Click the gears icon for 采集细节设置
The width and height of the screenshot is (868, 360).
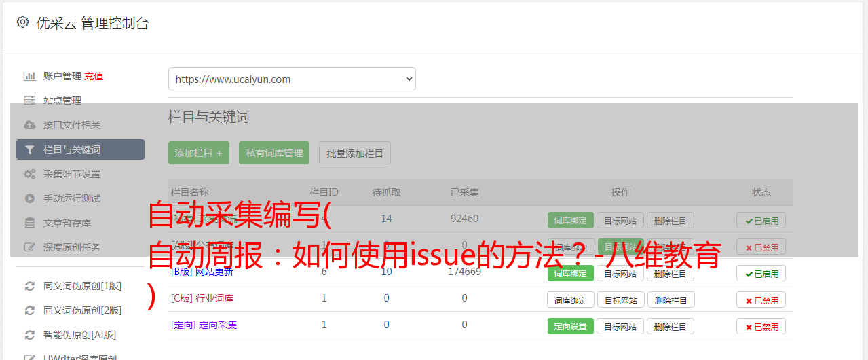pos(29,174)
